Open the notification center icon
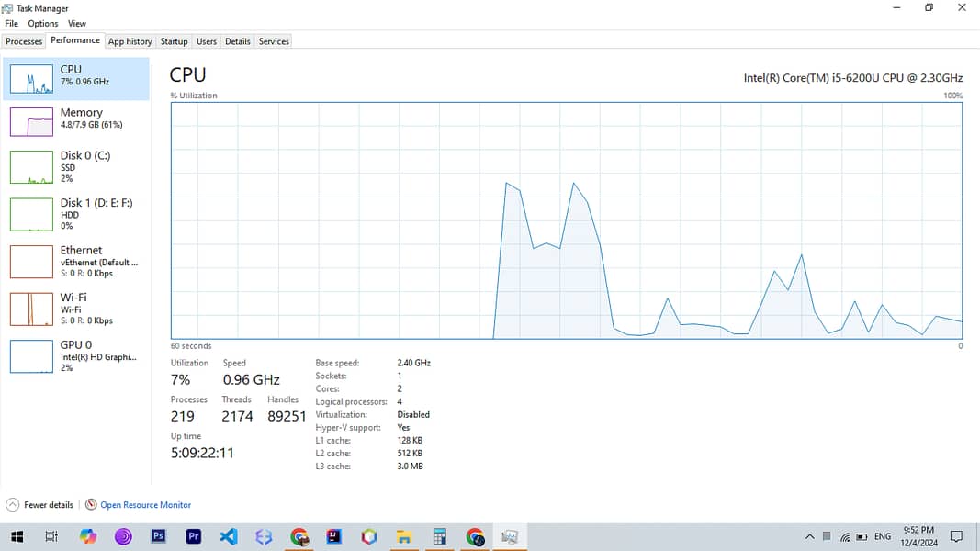The width and height of the screenshot is (980, 551). tap(956, 536)
